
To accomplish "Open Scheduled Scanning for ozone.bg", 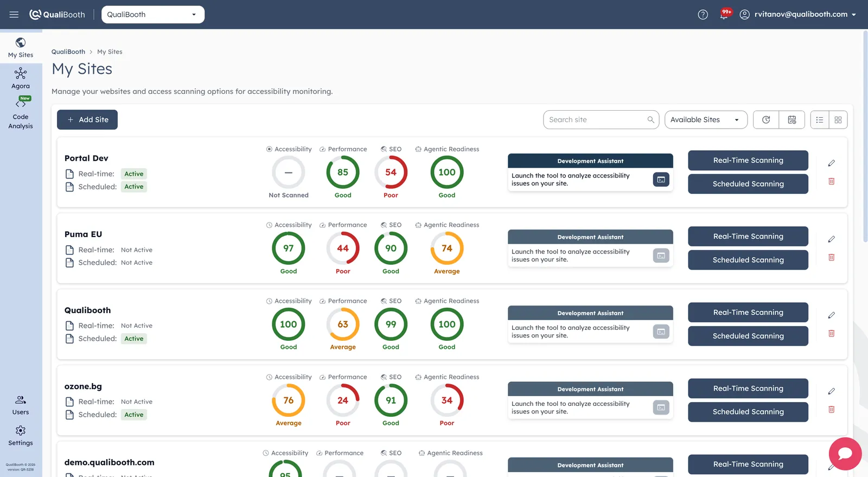I will [748, 412].
